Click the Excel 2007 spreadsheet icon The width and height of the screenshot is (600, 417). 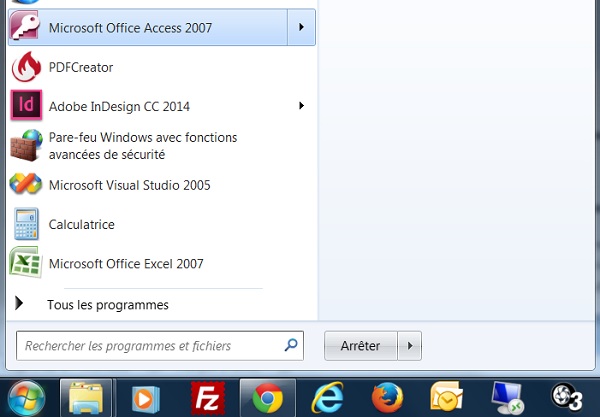[26, 262]
